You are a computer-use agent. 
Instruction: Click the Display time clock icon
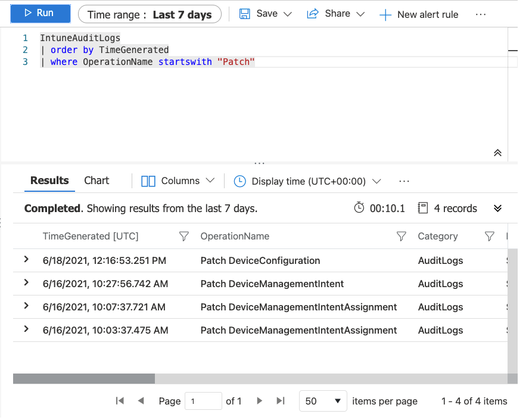coord(240,181)
